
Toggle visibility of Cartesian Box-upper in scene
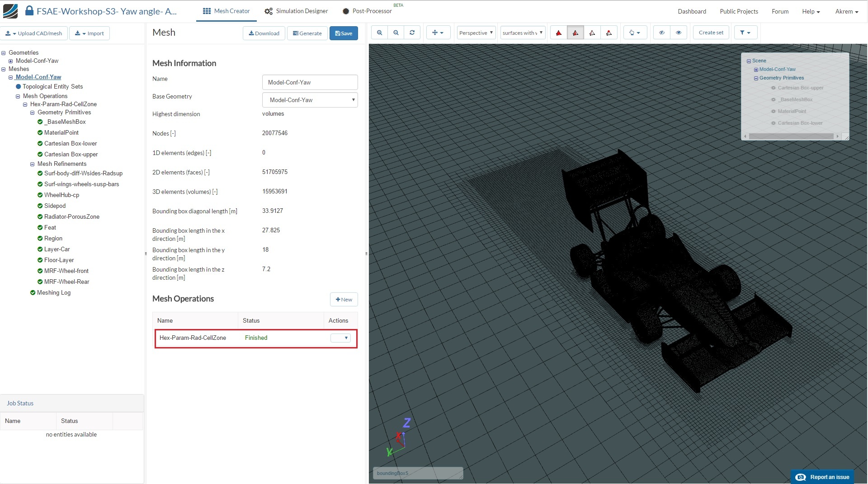click(x=773, y=88)
